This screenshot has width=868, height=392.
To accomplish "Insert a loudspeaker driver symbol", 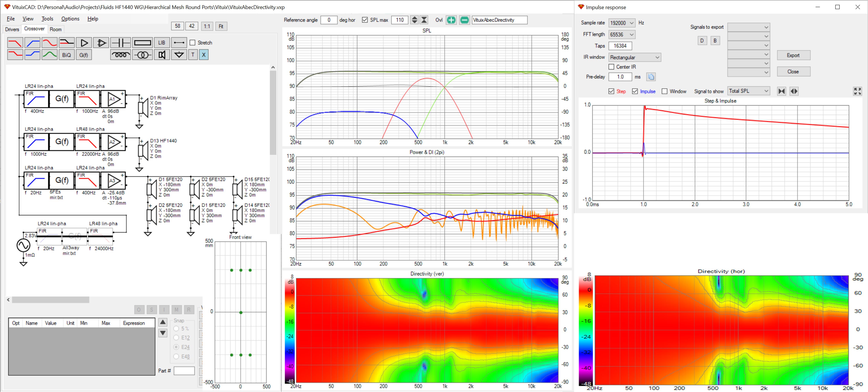I will click(x=162, y=55).
